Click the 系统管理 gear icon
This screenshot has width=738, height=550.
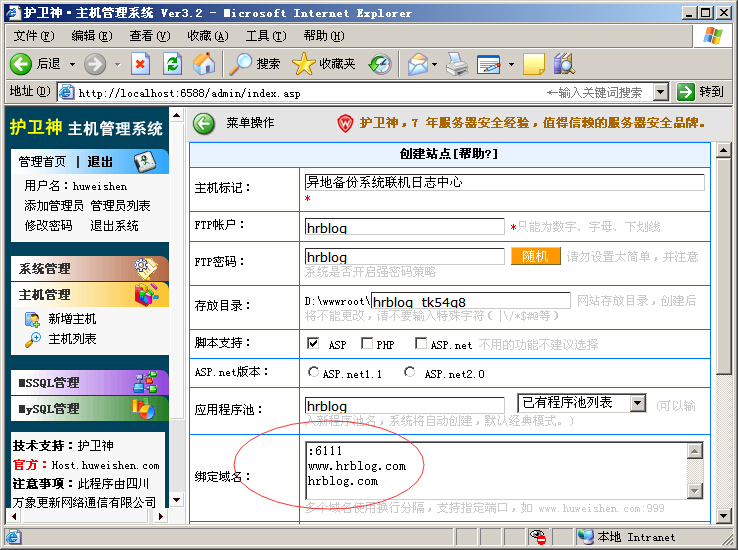(x=146, y=268)
